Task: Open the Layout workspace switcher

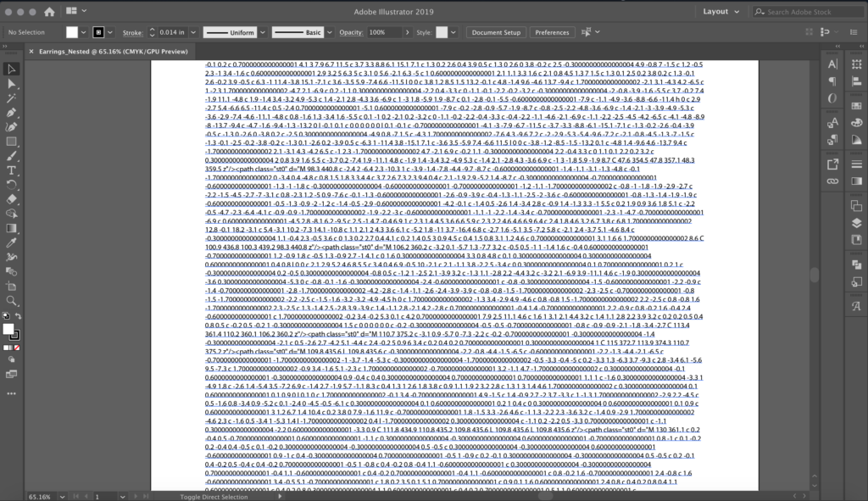Action: [x=721, y=12]
